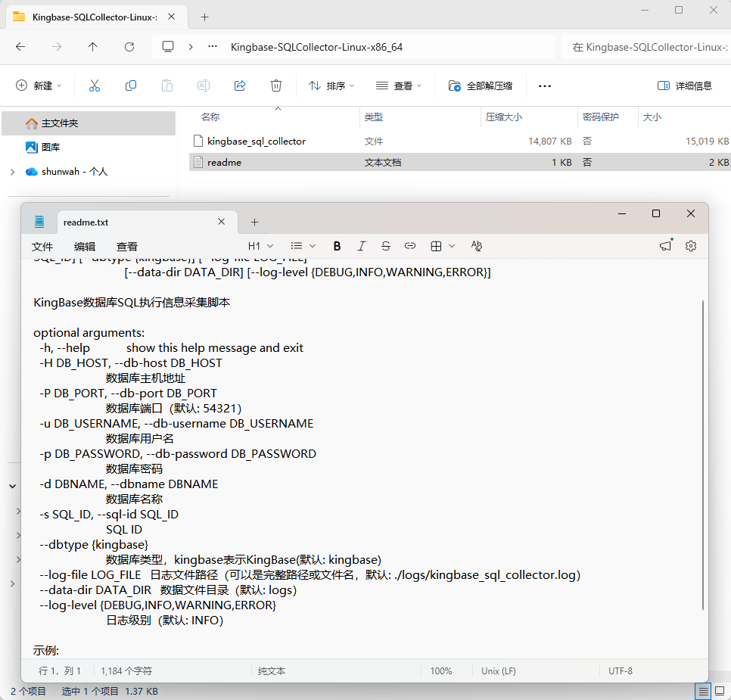The image size is (731, 700).
Task: Open the 新建 dropdown in Explorer
Action: tap(39, 86)
